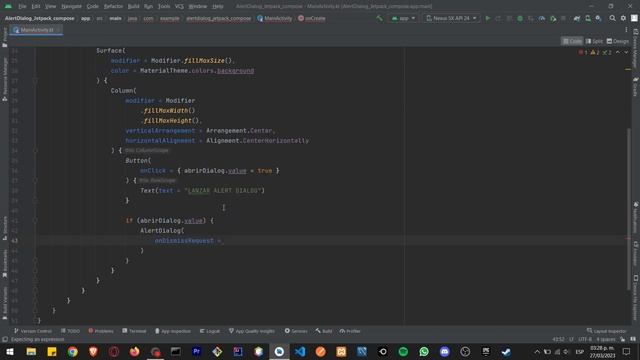Open the app run configuration dropdown
This screenshot has width=640, height=360.
[x=403, y=18]
